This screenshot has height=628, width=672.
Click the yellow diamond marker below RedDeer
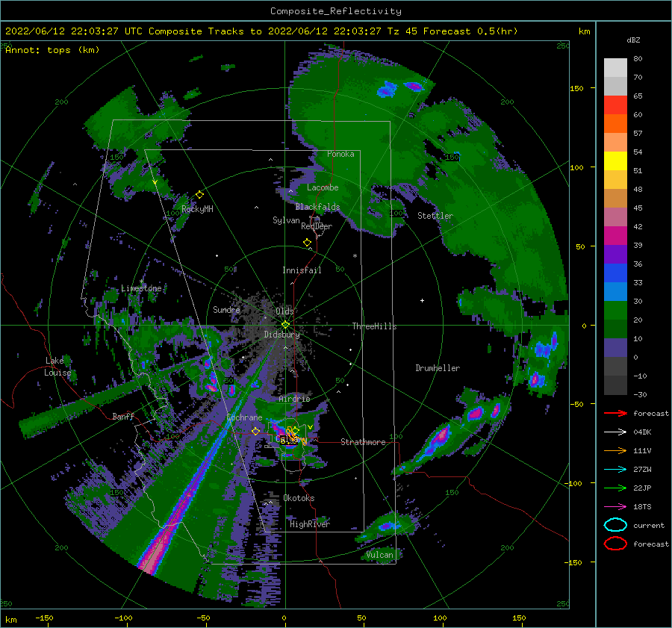(308, 243)
